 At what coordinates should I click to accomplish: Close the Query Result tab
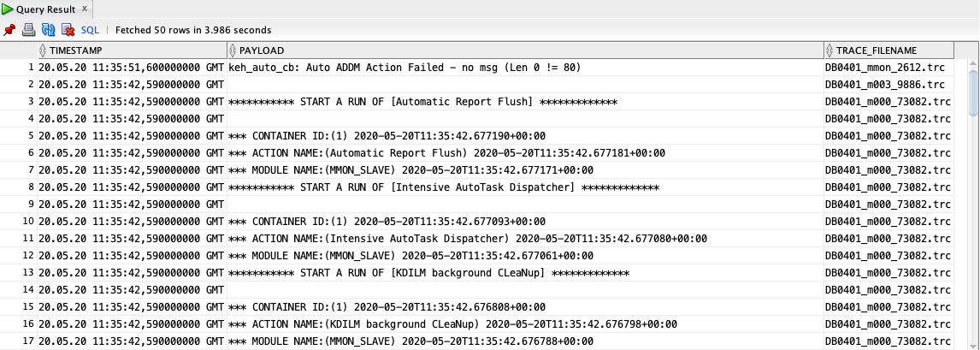[x=86, y=9]
